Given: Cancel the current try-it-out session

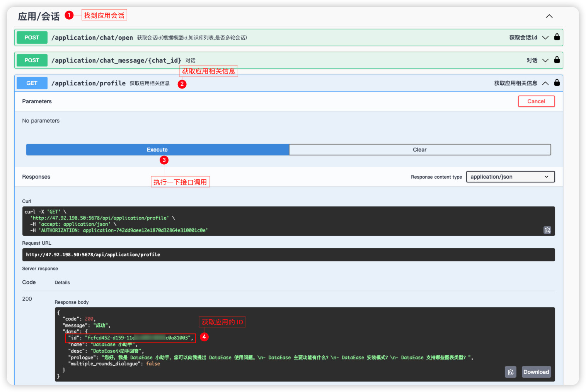Looking at the screenshot, I should pos(536,101).
